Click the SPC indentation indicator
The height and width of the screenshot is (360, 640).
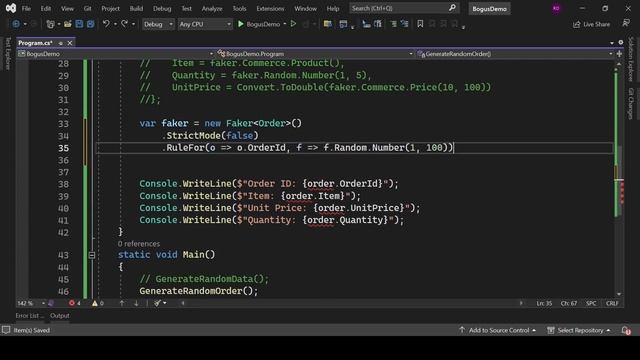tap(591, 303)
